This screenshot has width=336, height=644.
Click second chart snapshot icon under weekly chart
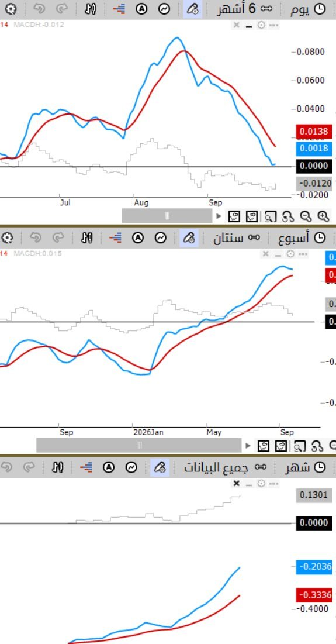point(280,446)
